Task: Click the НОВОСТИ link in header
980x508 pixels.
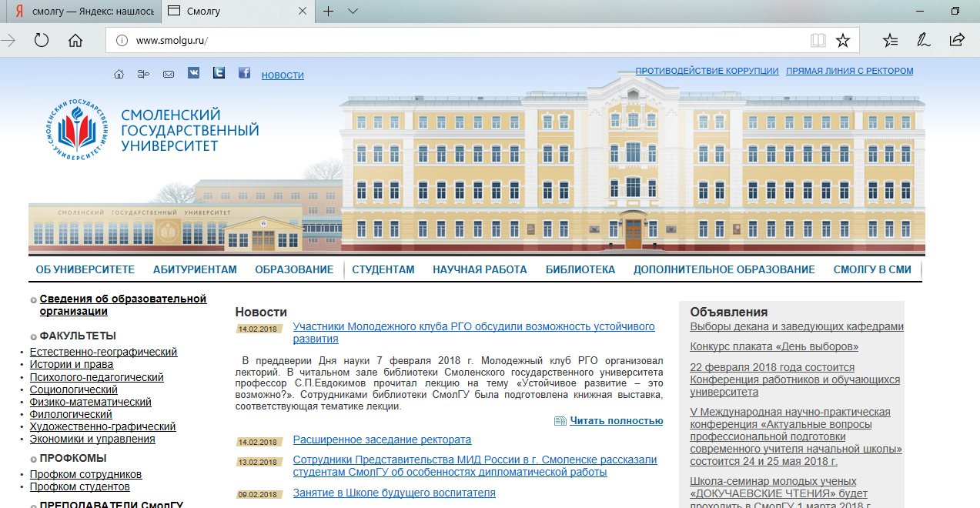Action: coord(283,75)
